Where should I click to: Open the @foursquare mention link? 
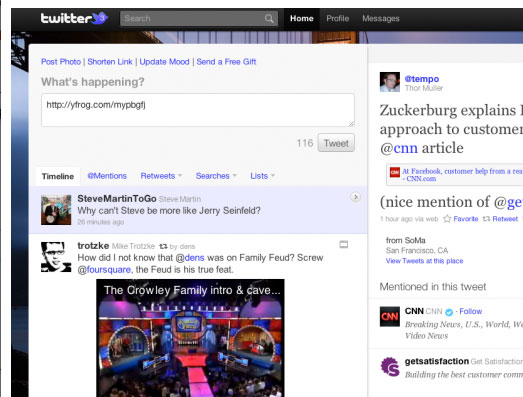[x=104, y=270]
